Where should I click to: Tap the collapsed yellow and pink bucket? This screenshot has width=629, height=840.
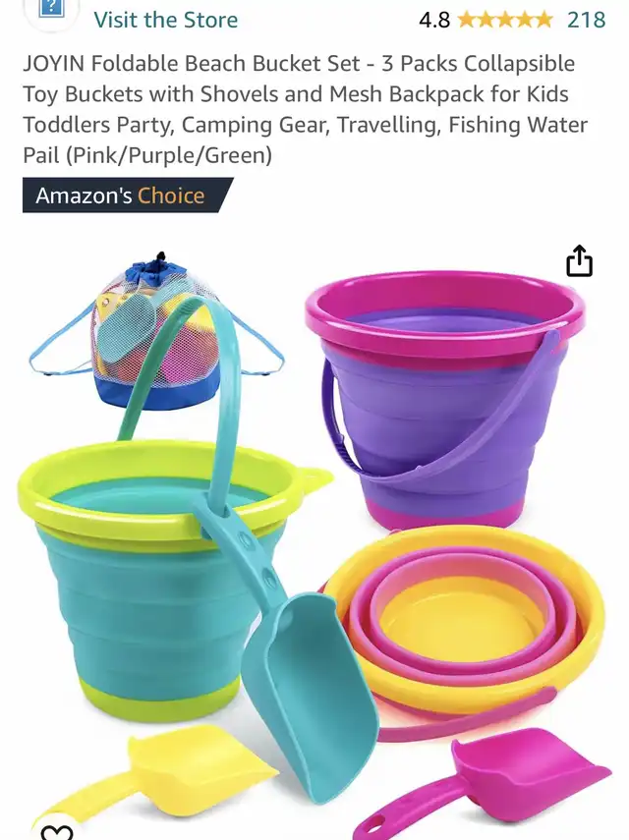click(464, 622)
